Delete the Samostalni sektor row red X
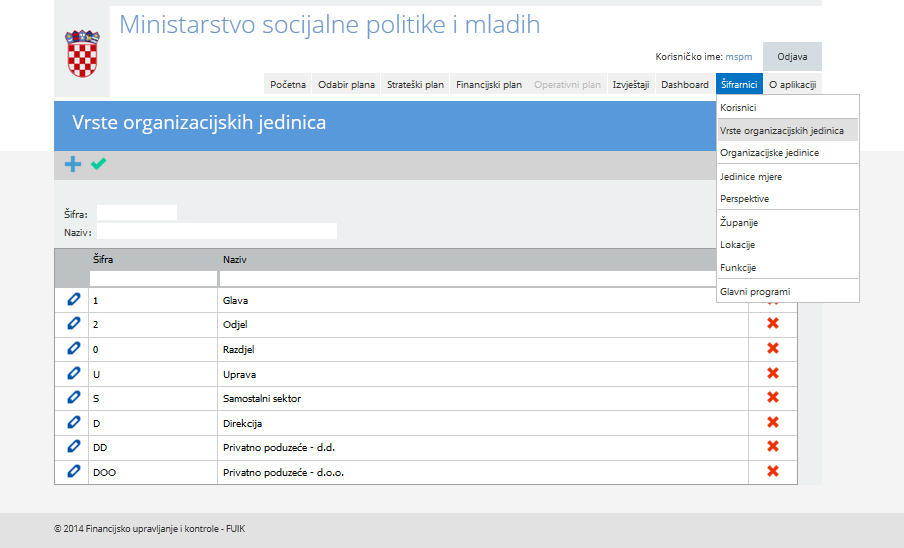Screen dimensions: 904x548 click(773, 397)
